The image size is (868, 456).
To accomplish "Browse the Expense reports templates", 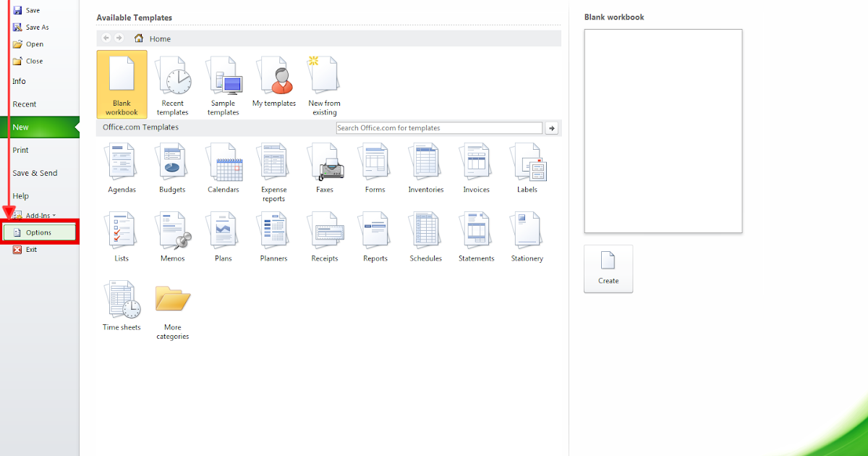I will tap(273, 168).
